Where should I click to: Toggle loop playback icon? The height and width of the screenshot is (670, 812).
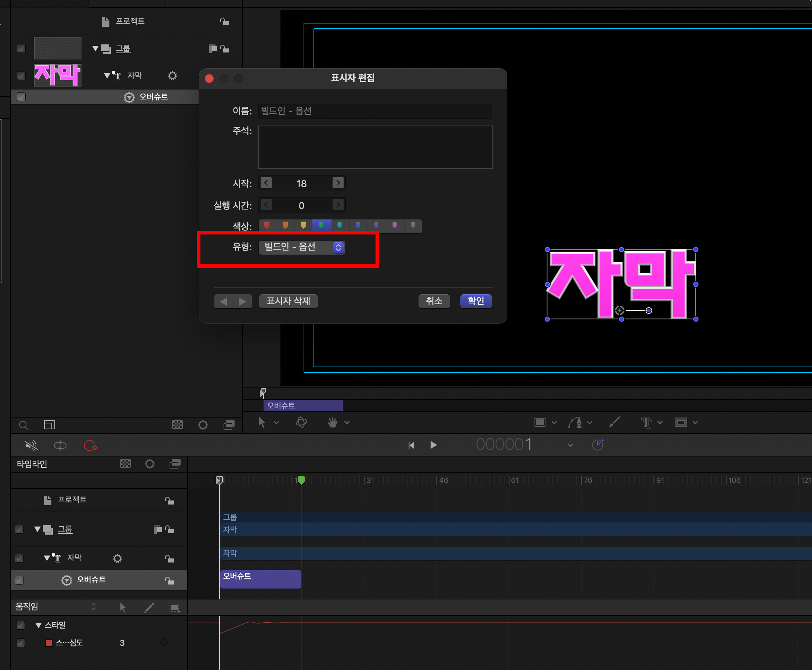pyautogui.click(x=60, y=445)
